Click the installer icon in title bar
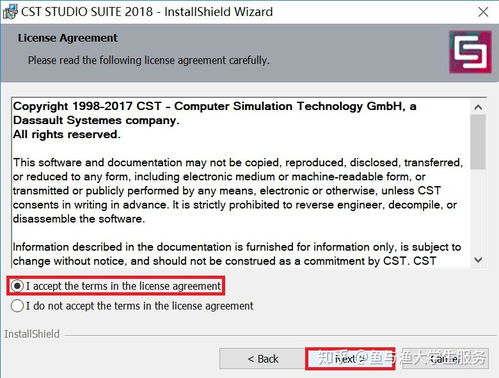The image size is (499, 378). pos(10,12)
